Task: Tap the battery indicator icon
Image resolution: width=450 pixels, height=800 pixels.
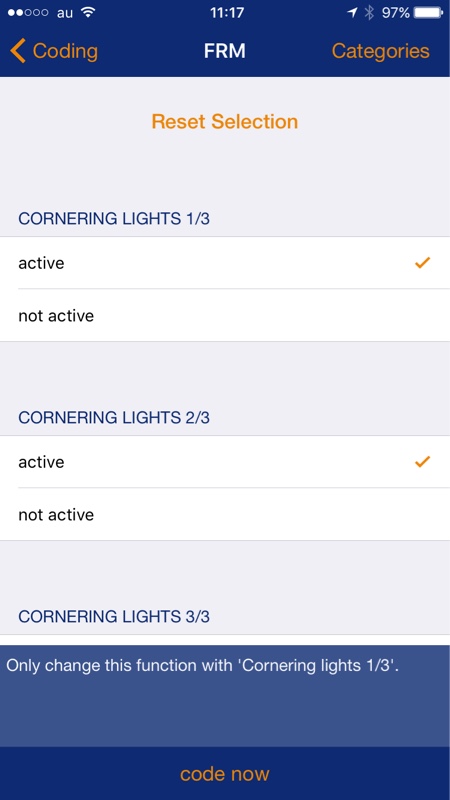Action: click(429, 12)
